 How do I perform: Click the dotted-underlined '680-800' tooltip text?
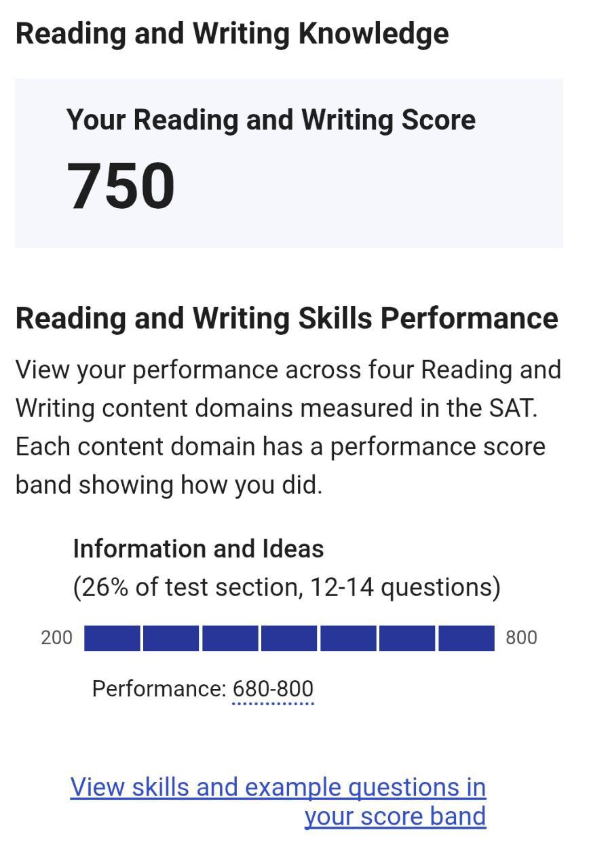(273, 688)
